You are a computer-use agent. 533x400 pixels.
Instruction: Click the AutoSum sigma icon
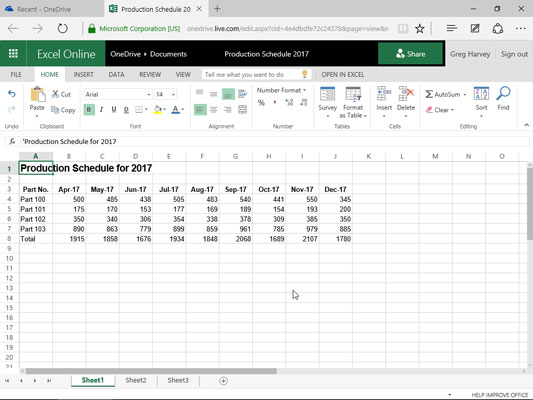(x=429, y=94)
